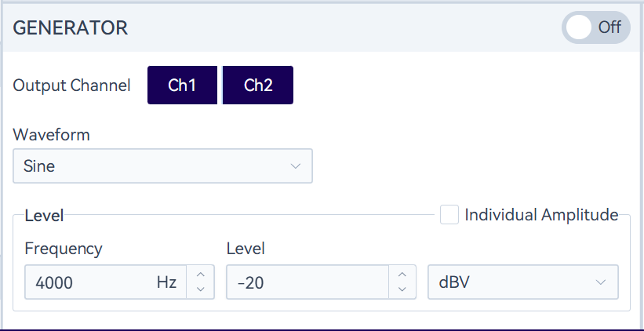The width and height of the screenshot is (644, 331).
Task: Decrease Frequency with the down arrow
Action: (x=200, y=290)
